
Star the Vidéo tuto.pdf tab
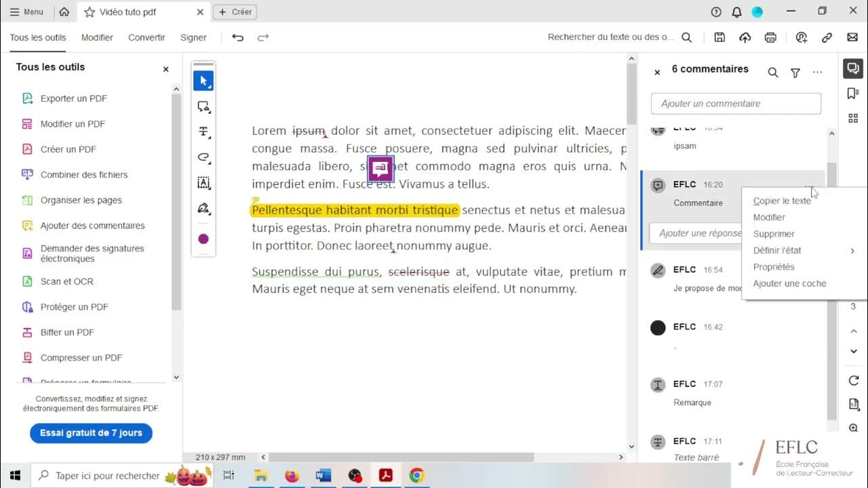[90, 12]
